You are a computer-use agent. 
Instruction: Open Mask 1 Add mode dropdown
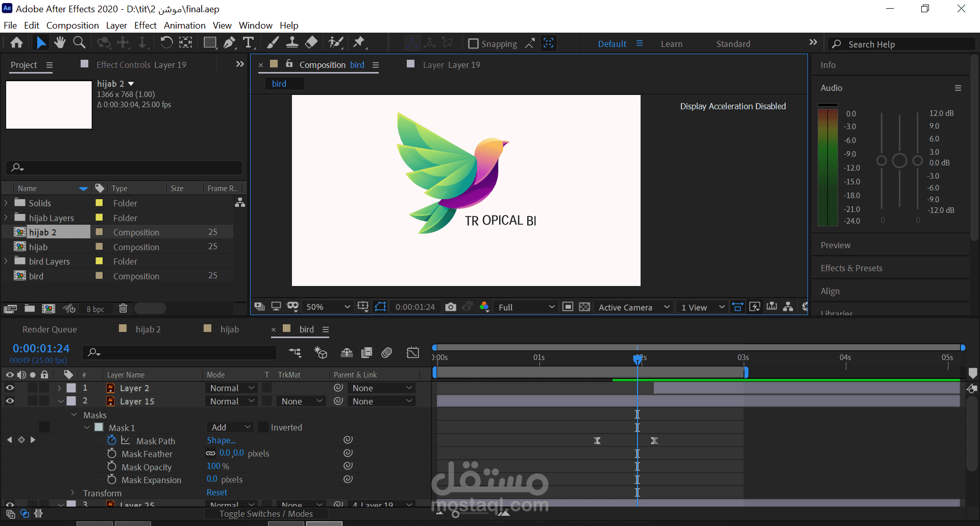(230, 427)
